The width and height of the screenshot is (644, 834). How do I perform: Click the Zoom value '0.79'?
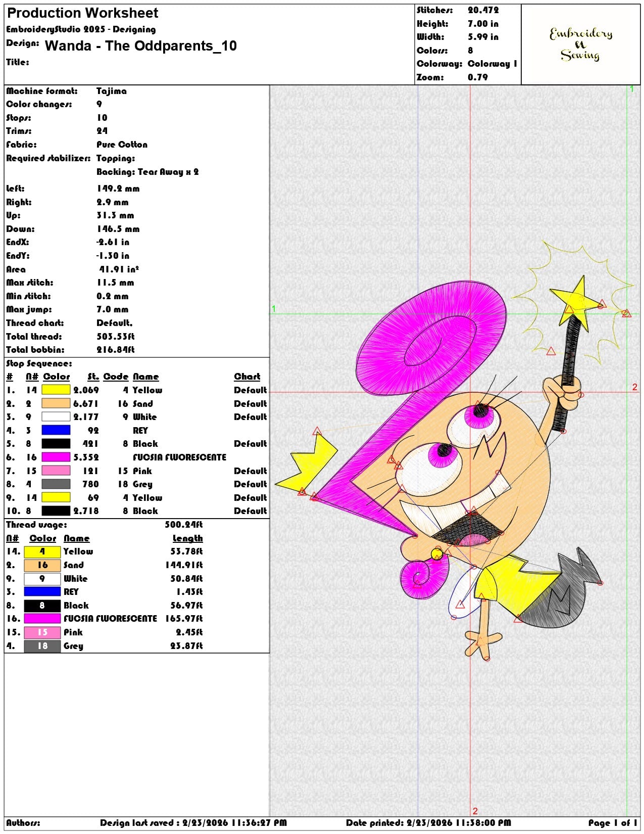[478, 77]
